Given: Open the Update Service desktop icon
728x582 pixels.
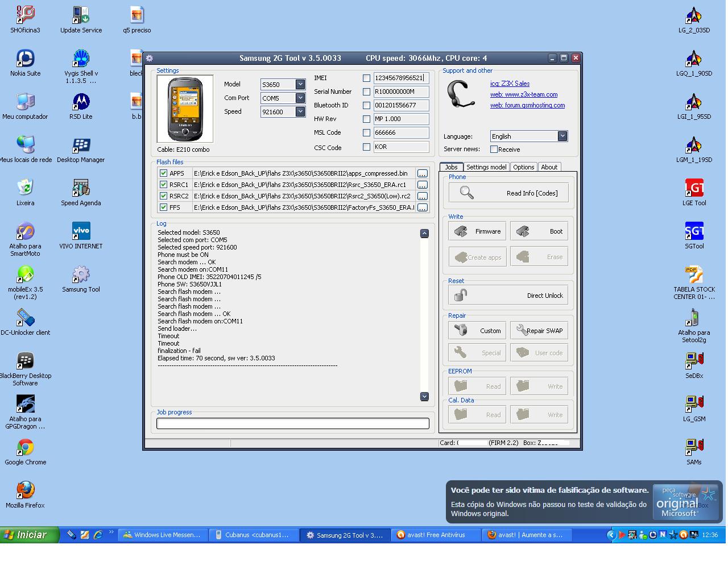Looking at the screenshot, I should (81, 19).
